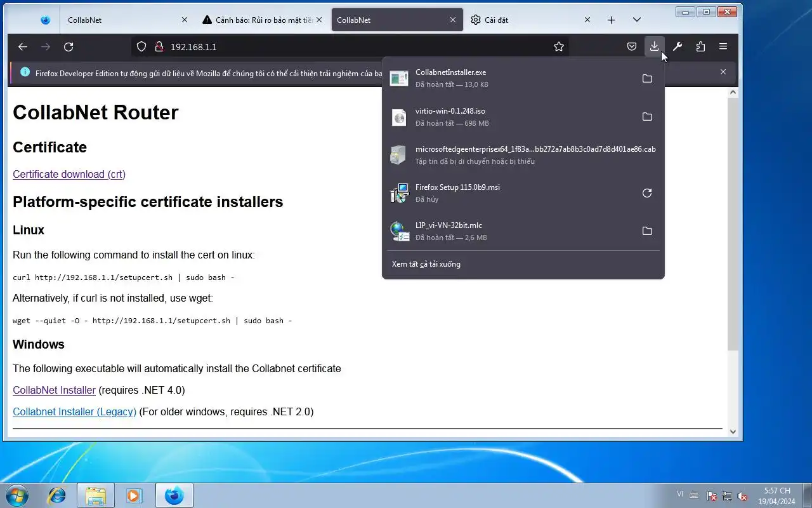Close the active CollabNet tab
812x508 pixels.
point(453,20)
